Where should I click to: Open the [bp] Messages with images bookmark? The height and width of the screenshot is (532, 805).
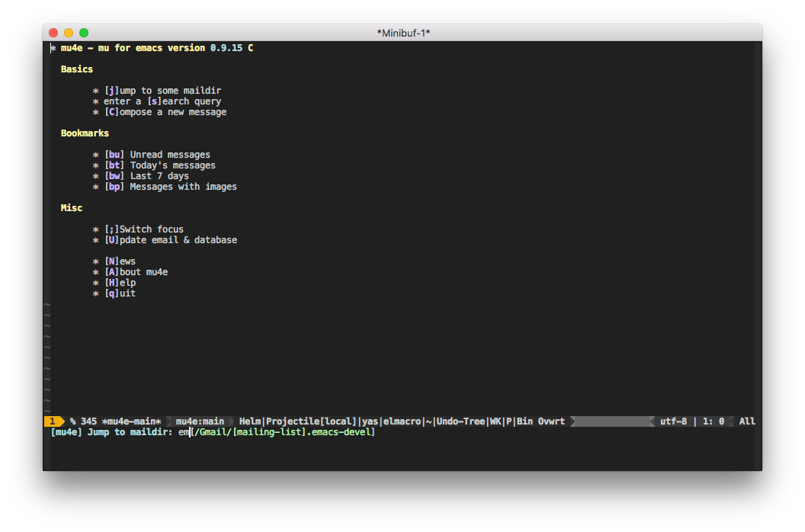(171, 187)
